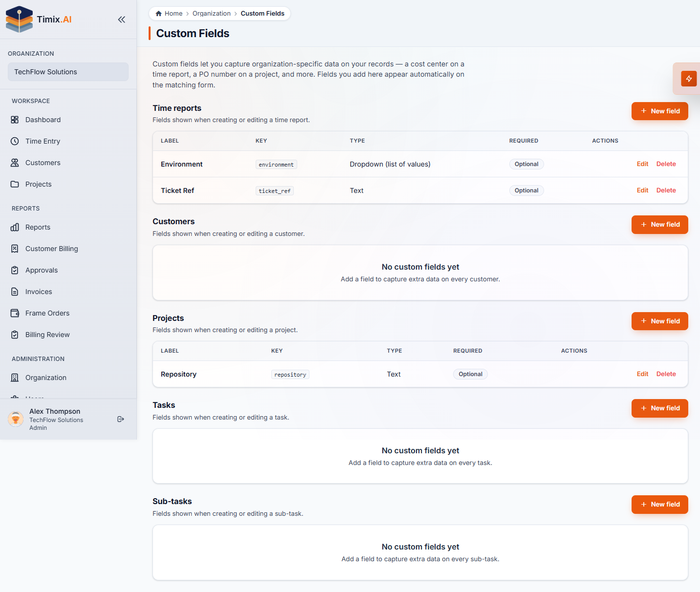
Task: Open Customer Billing reports
Action: [x=68, y=249]
